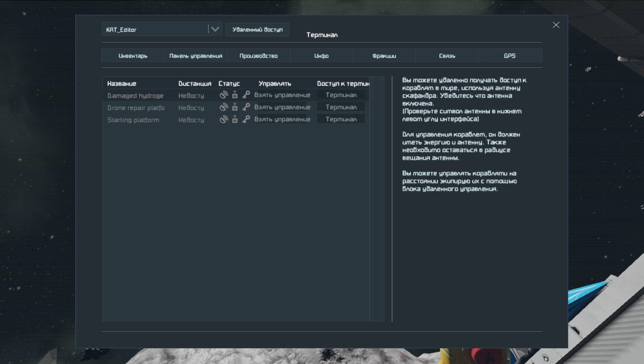This screenshot has width=644, height=364.
Task: Click key access icon for Starting platform
Action: [x=246, y=119]
